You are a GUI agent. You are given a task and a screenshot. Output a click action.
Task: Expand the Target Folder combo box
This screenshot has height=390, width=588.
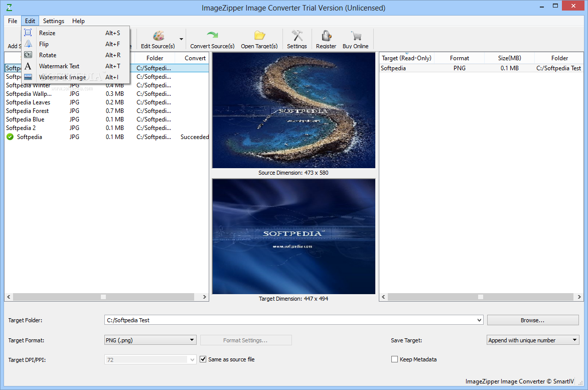coord(479,320)
